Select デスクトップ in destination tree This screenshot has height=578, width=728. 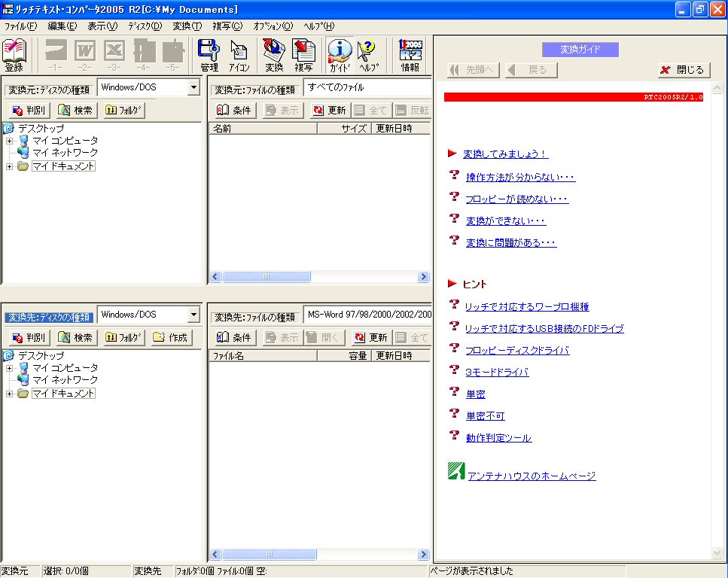tap(41, 356)
